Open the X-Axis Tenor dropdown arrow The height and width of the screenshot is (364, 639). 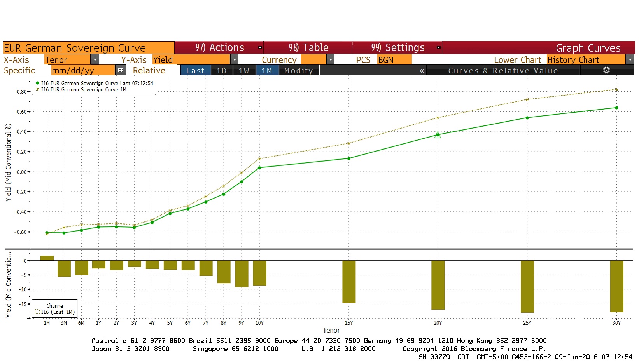point(95,60)
